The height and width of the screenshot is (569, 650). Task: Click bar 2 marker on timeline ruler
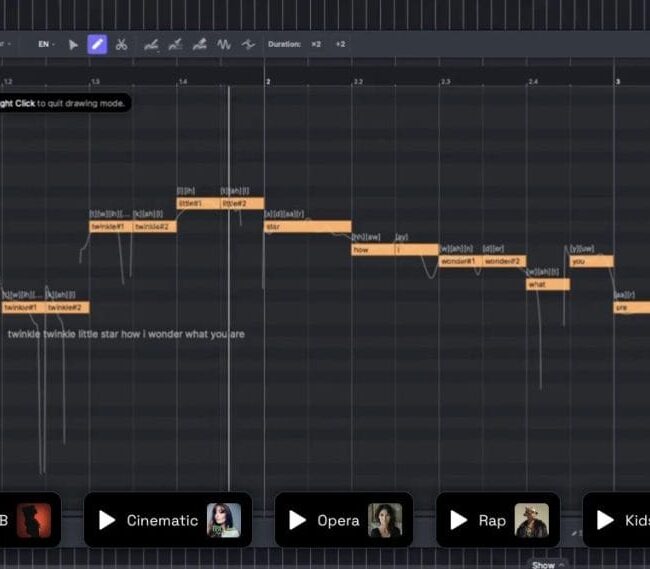[x=267, y=80]
